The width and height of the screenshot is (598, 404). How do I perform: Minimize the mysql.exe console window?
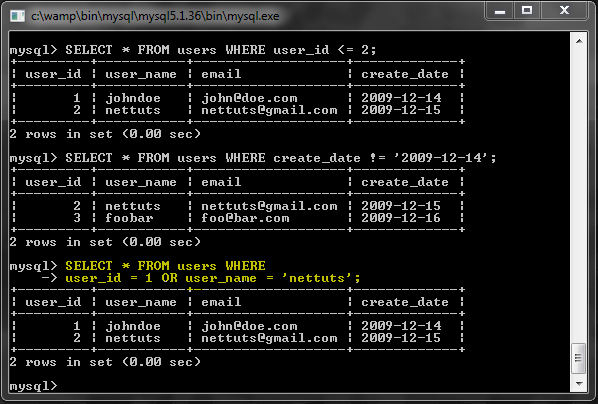coord(500,10)
